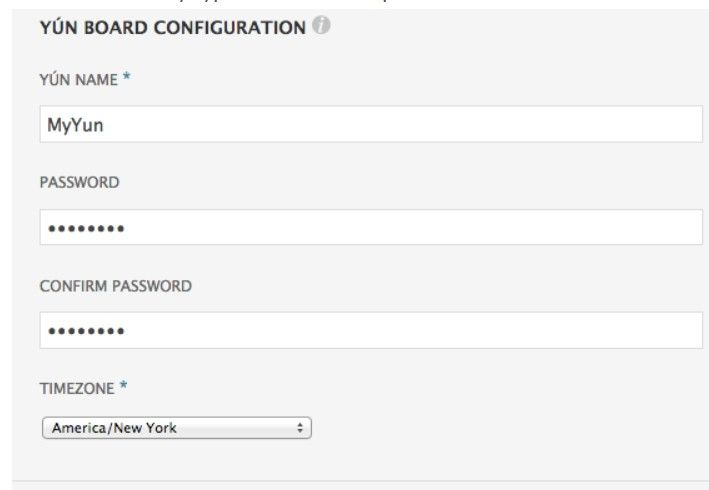Focus the Password input field
This screenshot has height=490, width=709.
pos(370,227)
